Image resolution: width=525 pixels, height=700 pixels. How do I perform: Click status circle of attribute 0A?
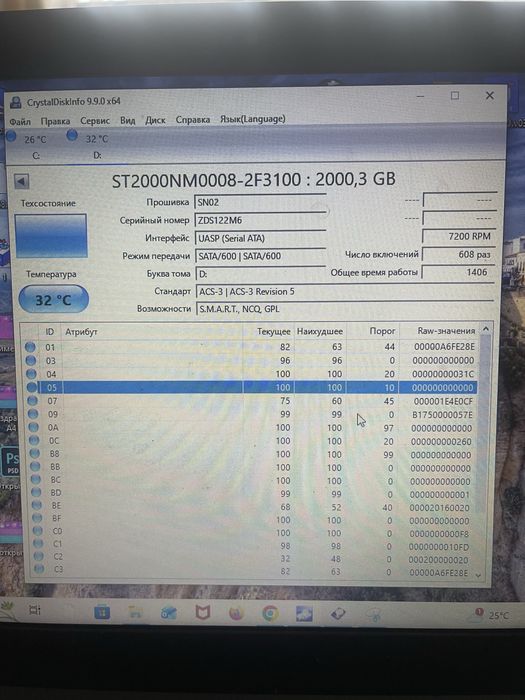pyautogui.click(x=33, y=427)
